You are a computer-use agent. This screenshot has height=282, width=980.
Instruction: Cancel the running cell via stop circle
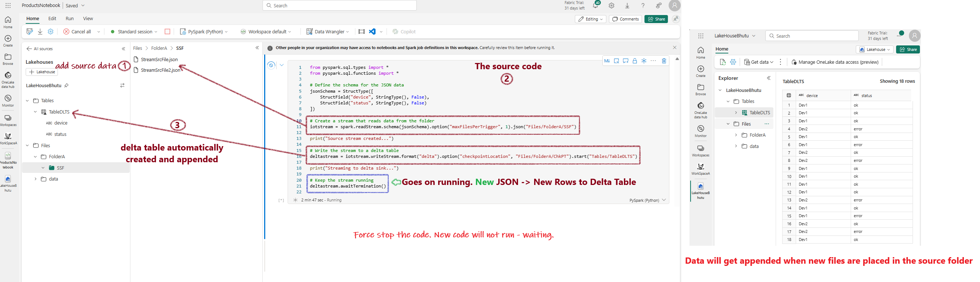pyautogui.click(x=271, y=65)
